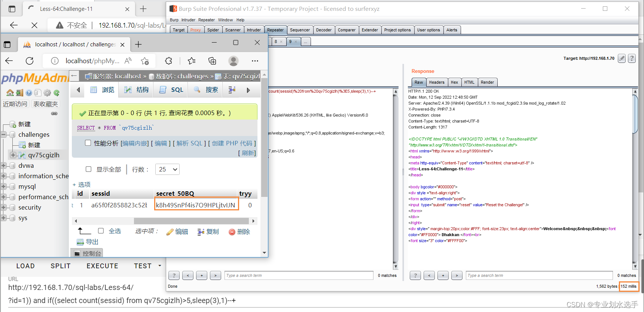Switch to the SQL tab in phpMyAdmin
The width and height of the screenshot is (644, 312).
pos(171,90)
